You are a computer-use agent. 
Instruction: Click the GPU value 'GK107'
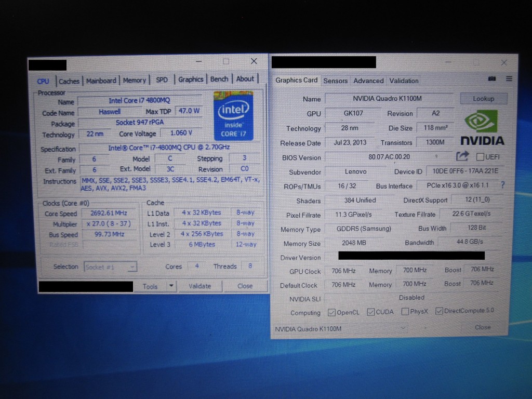(353, 113)
